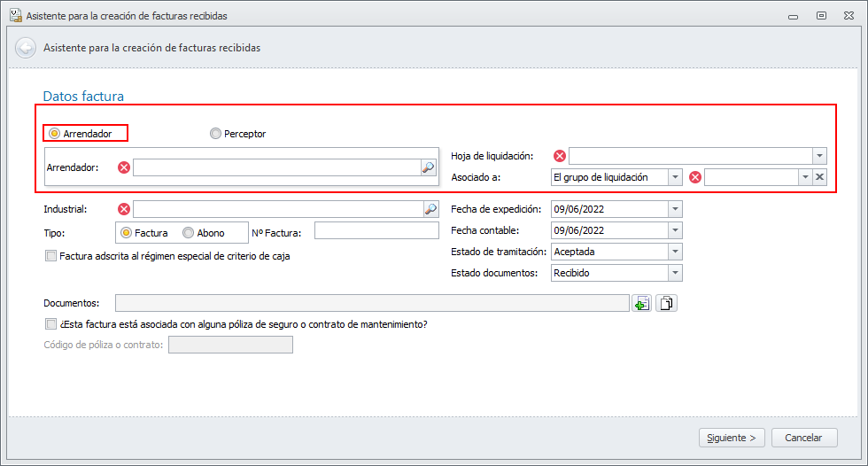This screenshot has width=868, height=466.
Task: Open the Estado de tramitación dropdown
Action: coord(675,252)
